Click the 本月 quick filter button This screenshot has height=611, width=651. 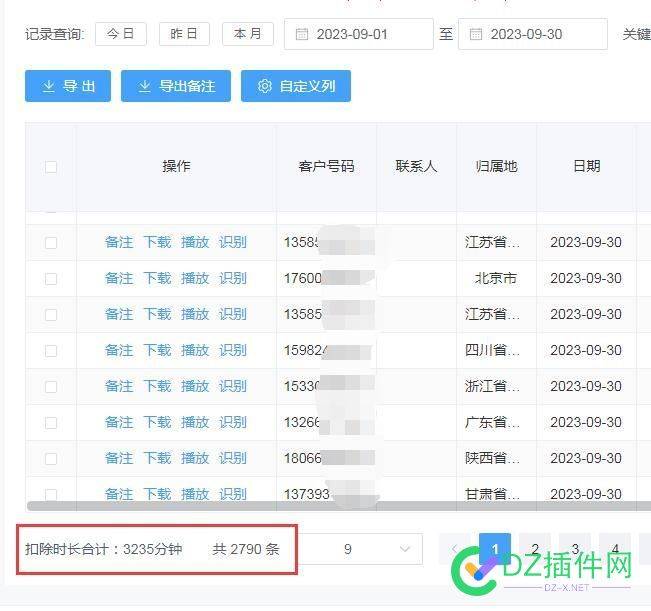click(248, 34)
